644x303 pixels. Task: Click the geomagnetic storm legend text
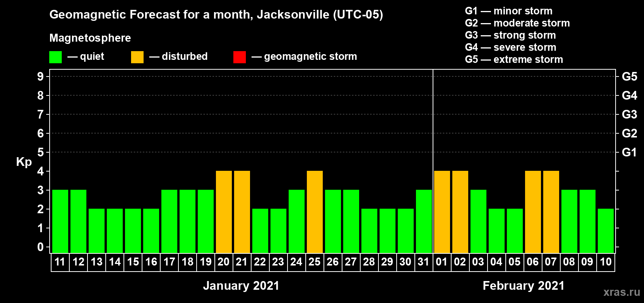tap(311, 56)
